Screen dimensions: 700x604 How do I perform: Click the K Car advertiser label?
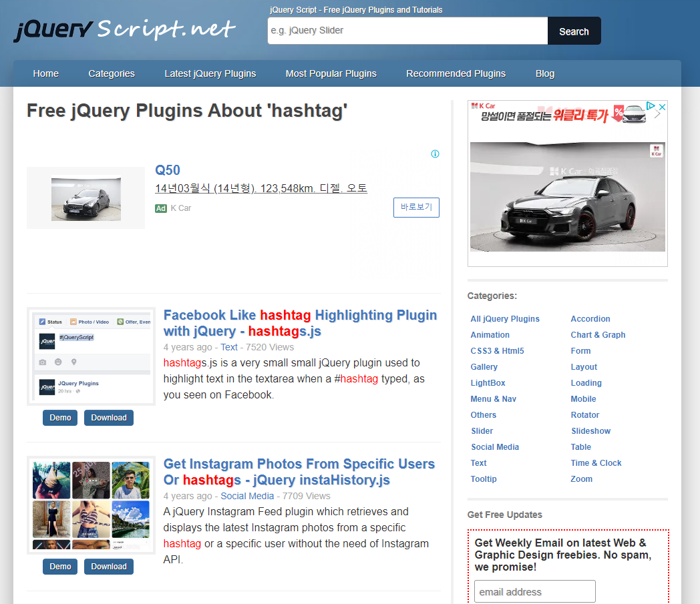(x=181, y=208)
